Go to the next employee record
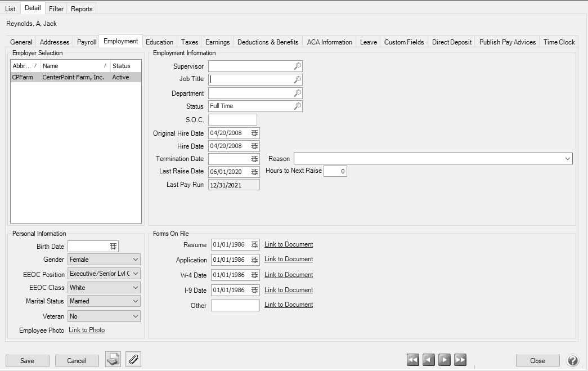588x371 pixels. click(x=445, y=360)
